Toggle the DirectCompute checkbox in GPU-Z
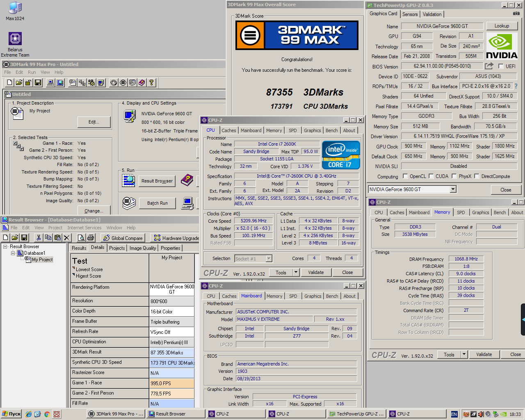This screenshot has height=420, width=525. (x=477, y=176)
